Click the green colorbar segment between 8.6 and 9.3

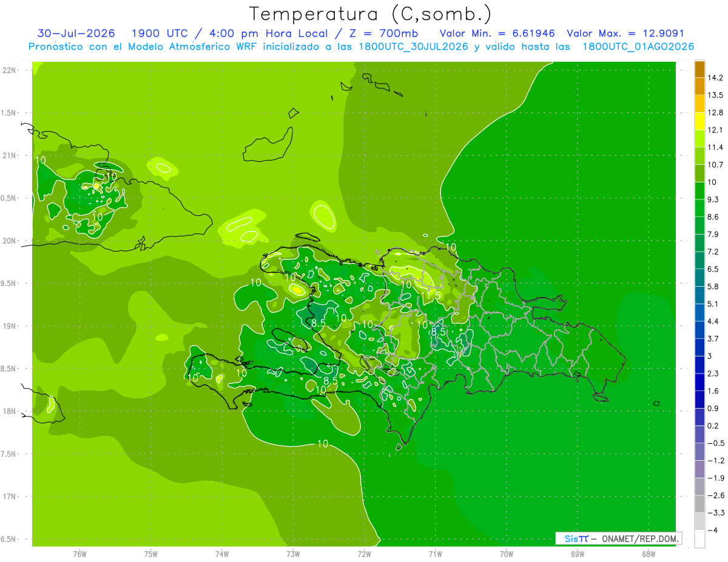pos(699,208)
